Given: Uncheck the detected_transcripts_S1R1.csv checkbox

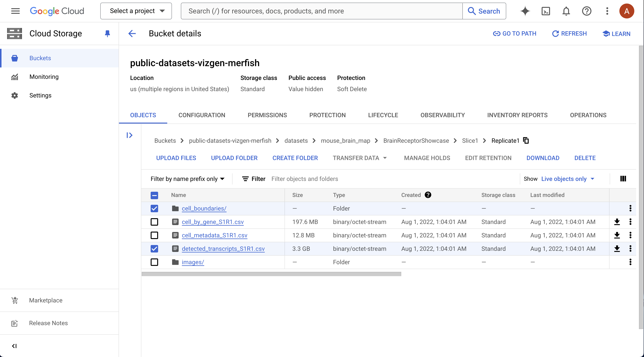Looking at the screenshot, I should 154,249.
